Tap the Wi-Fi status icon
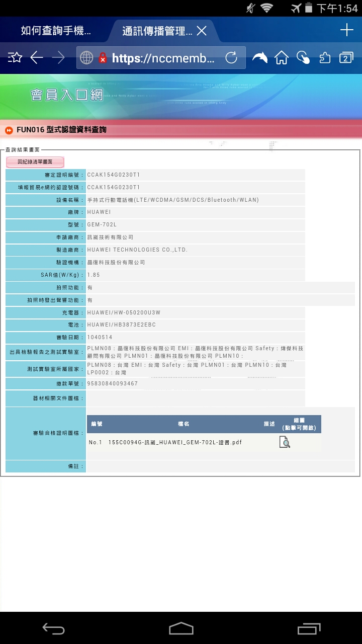This screenshot has height=644, width=362. pos(266,8)
